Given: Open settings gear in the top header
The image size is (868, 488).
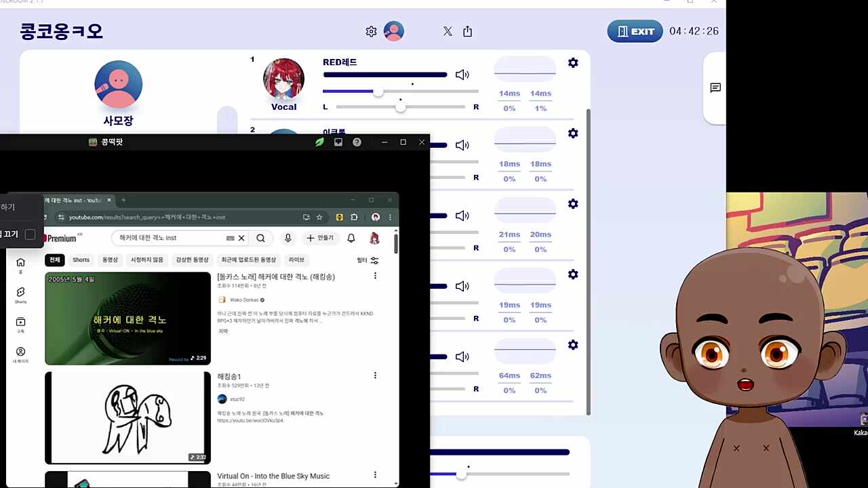Looking at the screenshot, I should [371, 31].
